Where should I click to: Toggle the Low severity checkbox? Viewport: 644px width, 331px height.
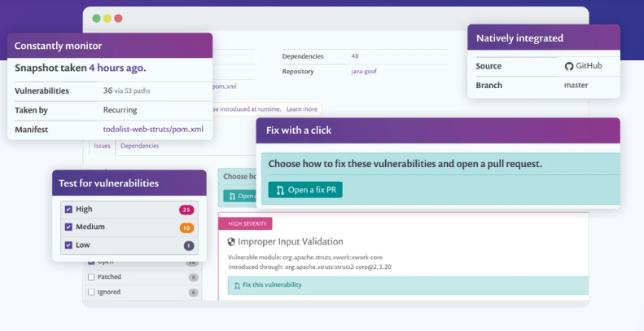point(69,245)
